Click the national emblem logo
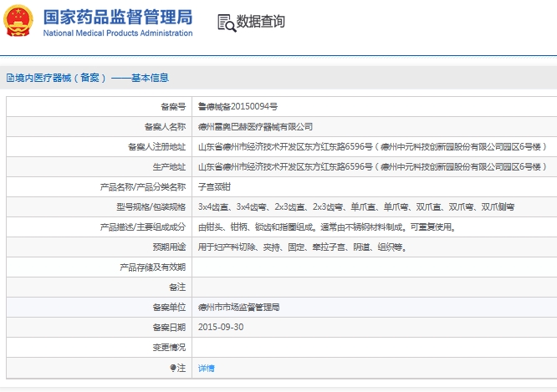 (x=18, y=21)
